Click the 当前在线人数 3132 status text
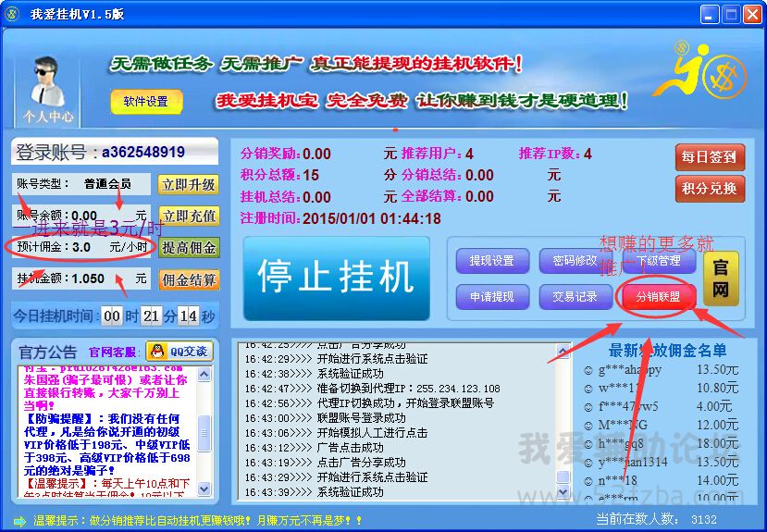Viewport: 767px width, 532px height. (x=657, y=519)
